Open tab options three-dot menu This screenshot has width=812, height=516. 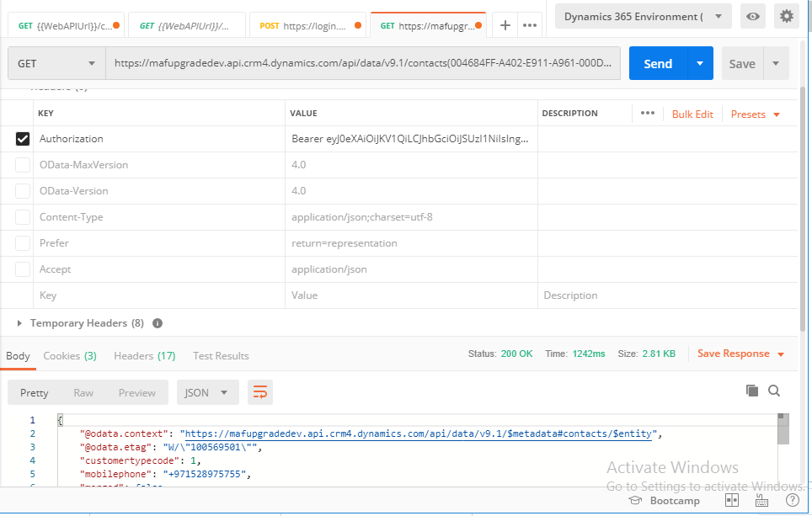[x=530, y=25]
